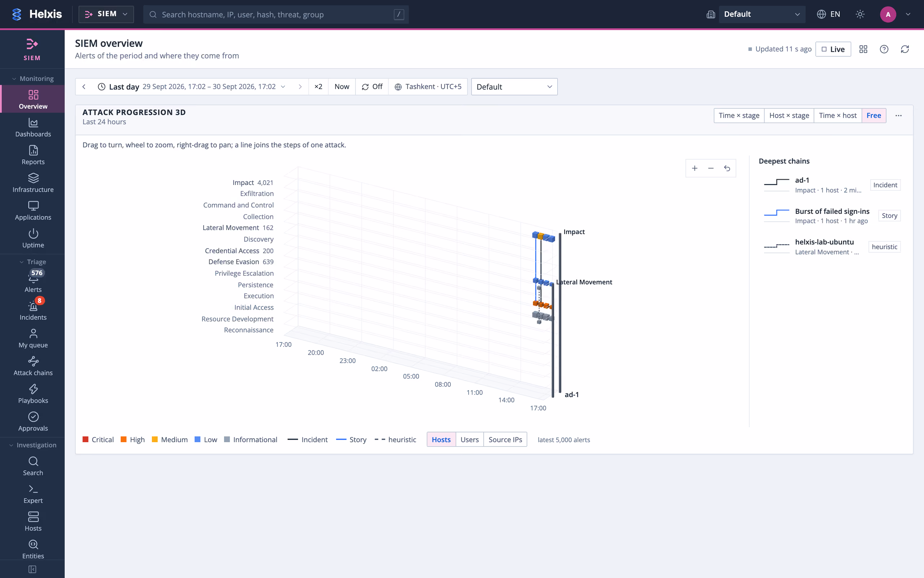The image size is (924, 578).
Task: Switch to Time × stage view
Action: (x=739, y=116)
